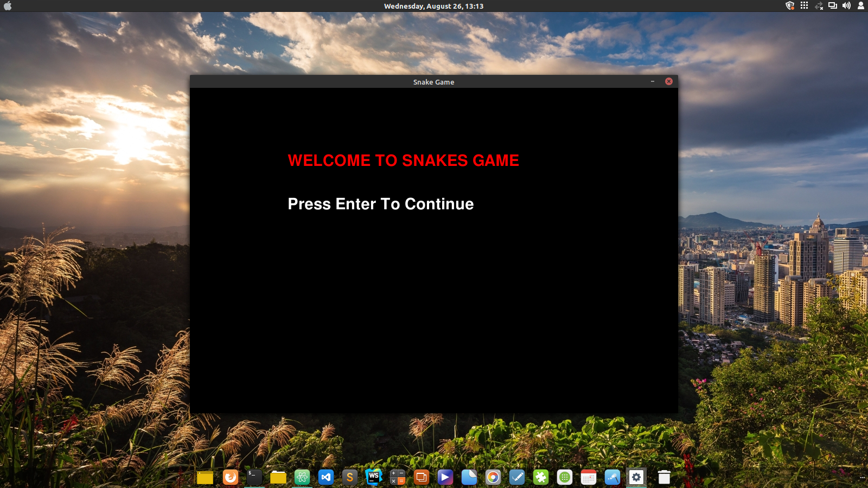Open the extensions app with puzzle icon

pyautogui.click(x=541, y=478)
